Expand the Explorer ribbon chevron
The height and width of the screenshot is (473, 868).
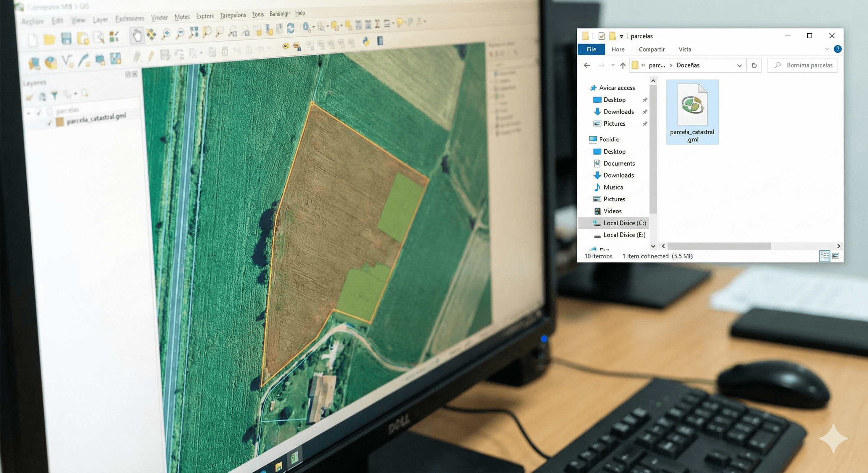point(827,49)
